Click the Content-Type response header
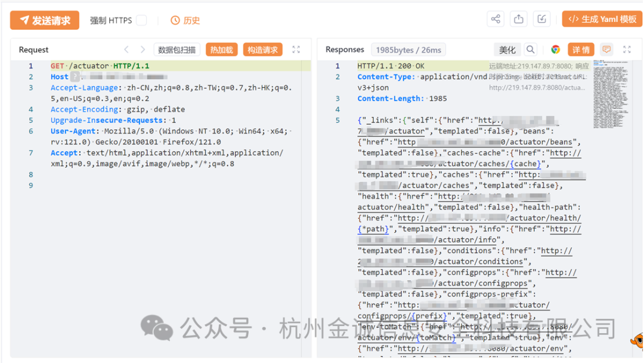Image resolution: width=644 pixels, height=363 pixels. tap(422, 82)
